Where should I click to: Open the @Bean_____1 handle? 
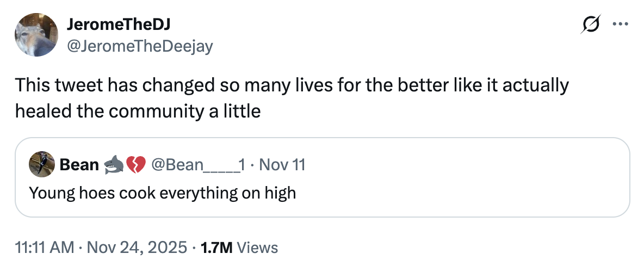pyautogui.click(x=197, y=164)
